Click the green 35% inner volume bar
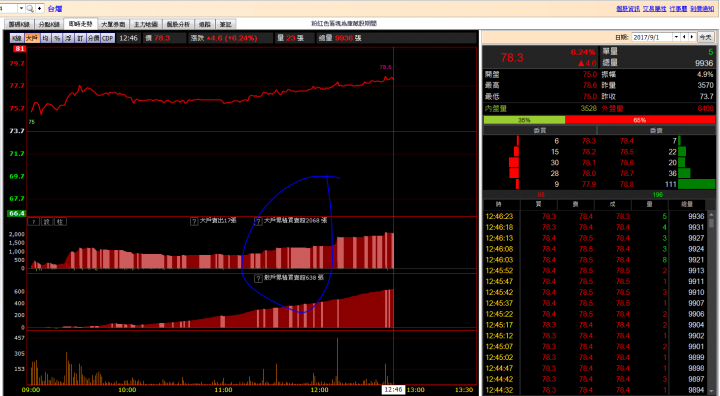The width and height of the screenshot is (720, 396). 524,120
